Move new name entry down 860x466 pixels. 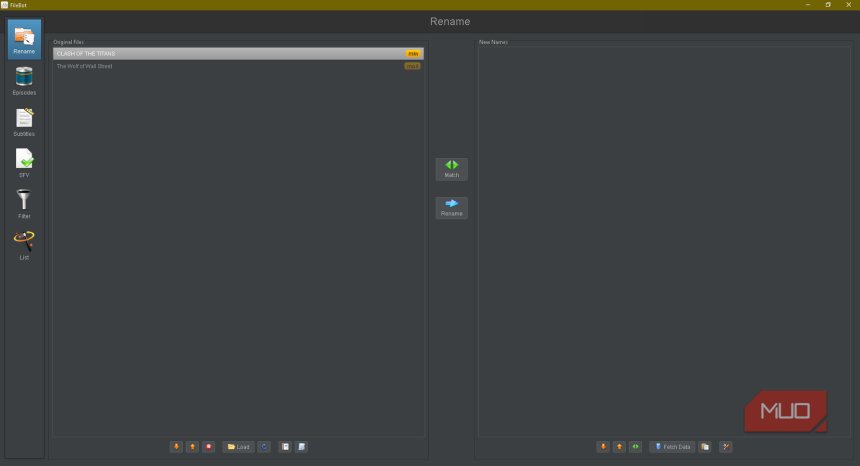pos(603,447)
